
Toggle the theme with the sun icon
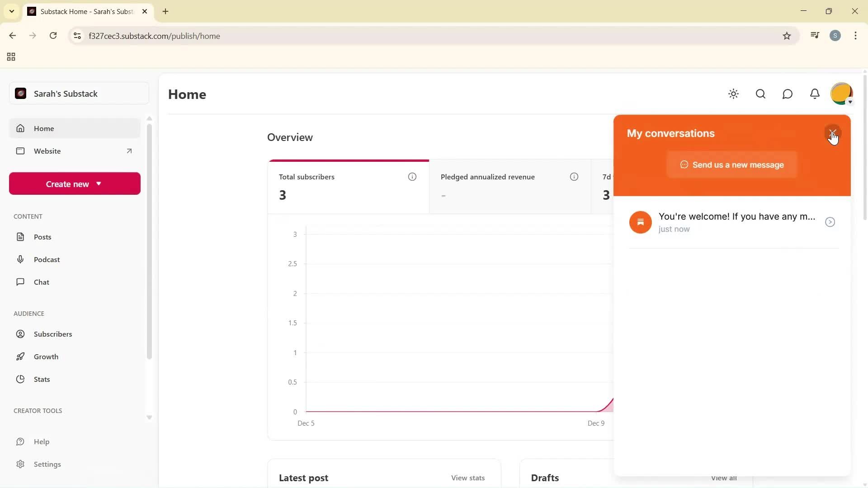pos(733,94)
